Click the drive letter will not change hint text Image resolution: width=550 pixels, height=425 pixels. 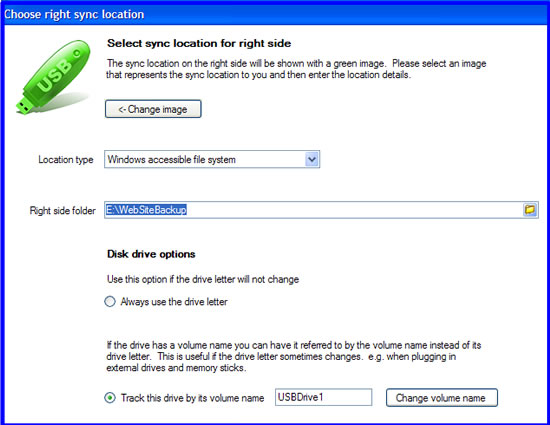(x=203, y=279)
